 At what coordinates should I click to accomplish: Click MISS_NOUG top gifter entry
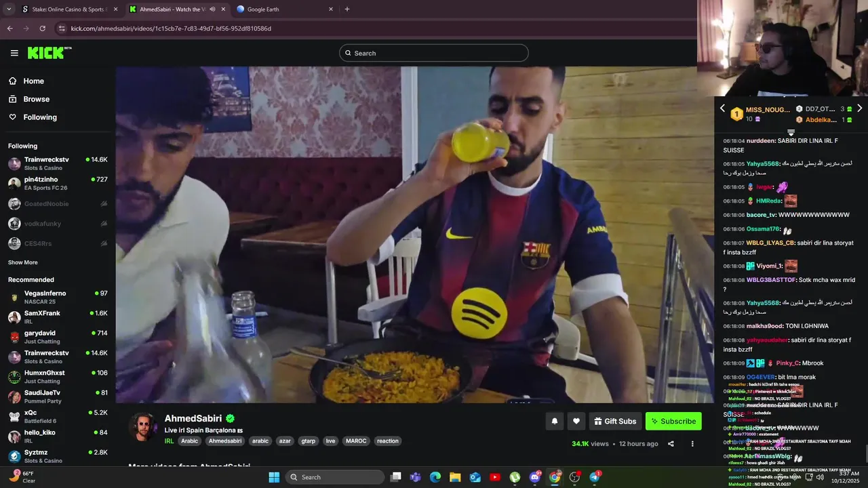(759, 114)
